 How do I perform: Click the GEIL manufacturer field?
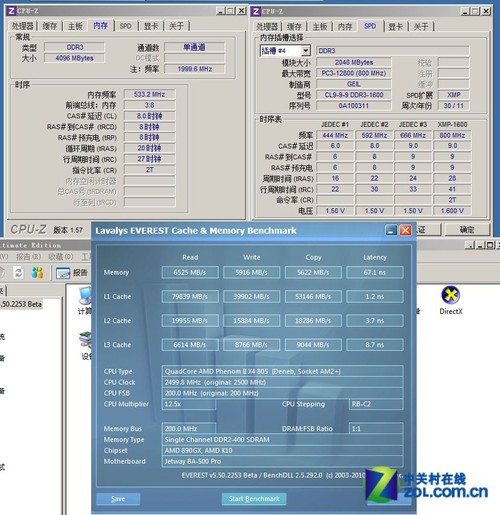point(354,84)
